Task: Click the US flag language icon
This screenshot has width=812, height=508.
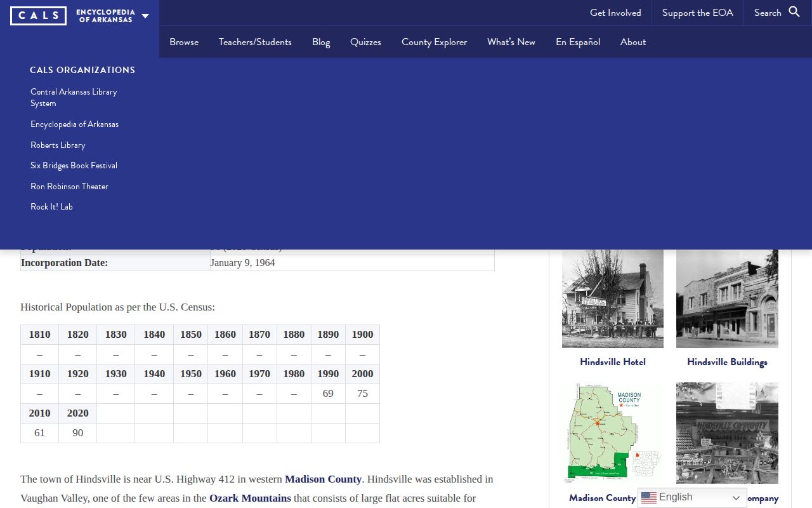Action: [x=649, y=498]
